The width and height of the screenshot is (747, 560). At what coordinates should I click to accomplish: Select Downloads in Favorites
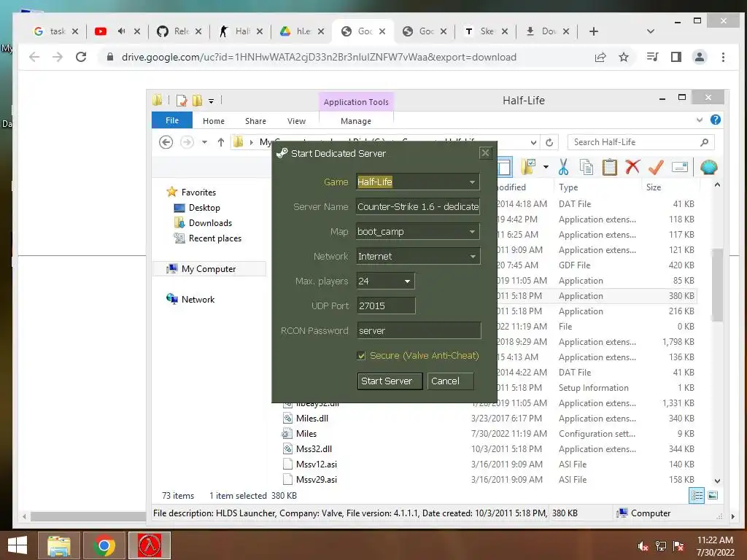tap(210, 223)
